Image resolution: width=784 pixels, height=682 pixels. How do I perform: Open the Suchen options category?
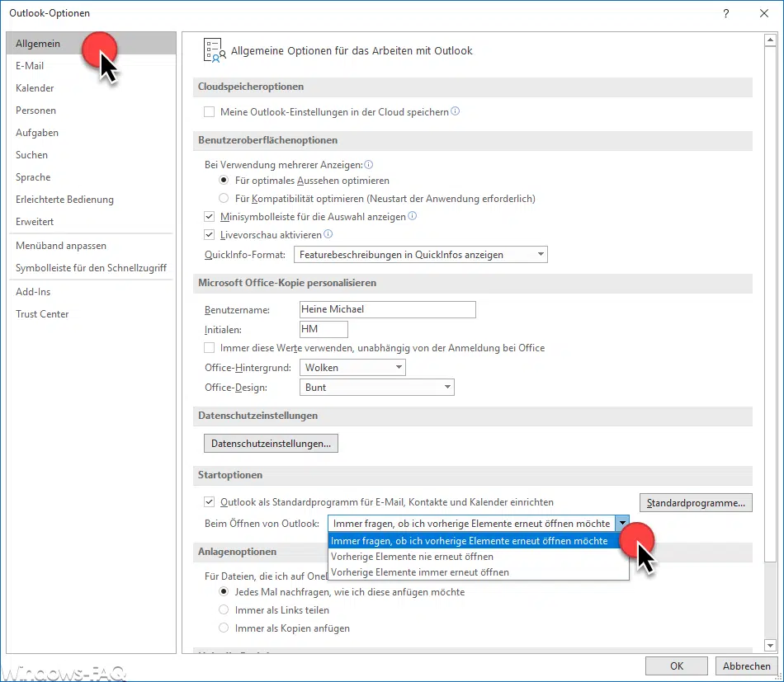point(91,155)
